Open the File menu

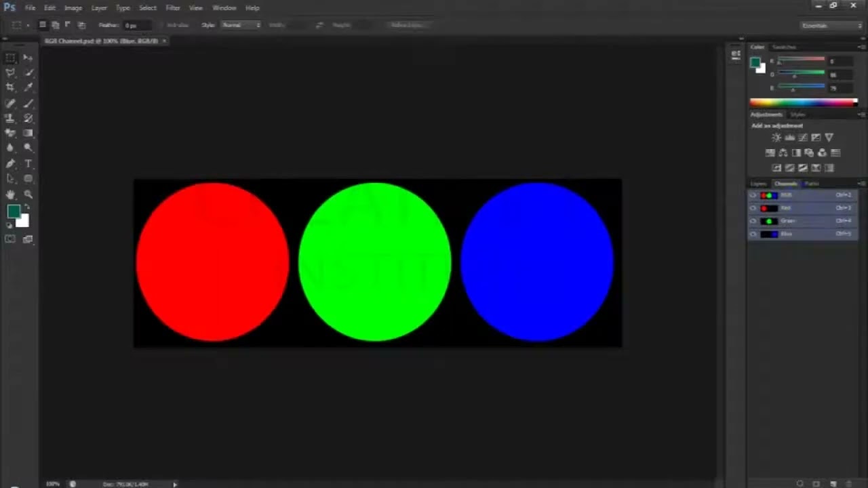[x=31, y=7]
